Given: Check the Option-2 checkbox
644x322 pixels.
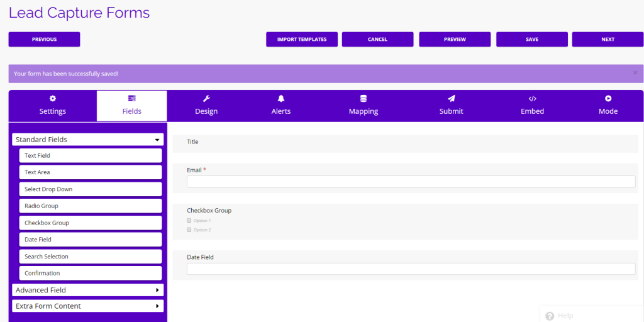Looking at the screenshot, I should 189,230.
